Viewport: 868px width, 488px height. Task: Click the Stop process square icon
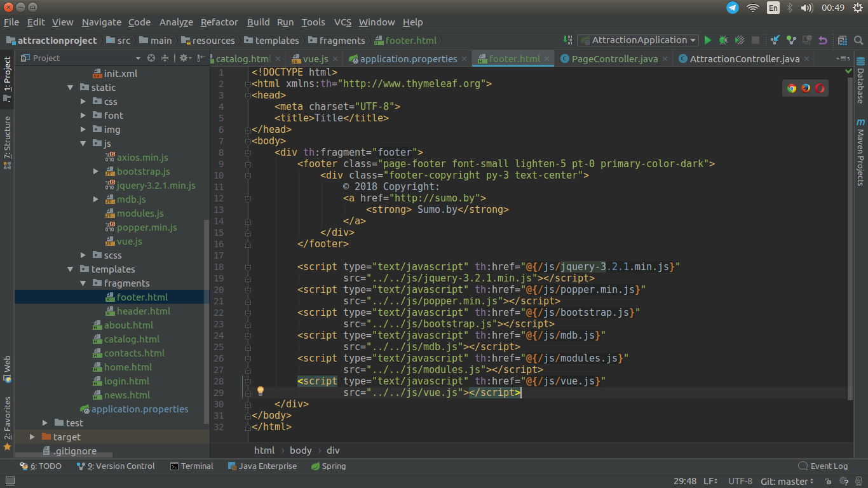[x=755, y=40]
